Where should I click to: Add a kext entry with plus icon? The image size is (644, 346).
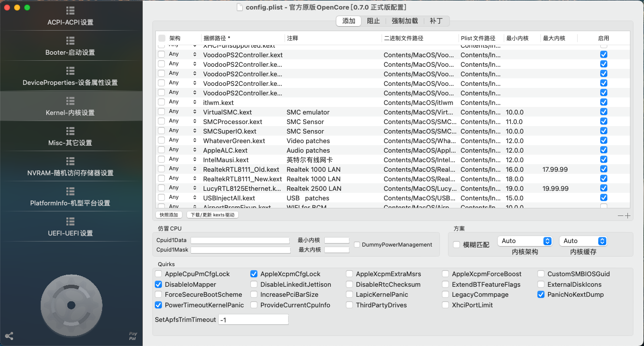click(627, 215)
